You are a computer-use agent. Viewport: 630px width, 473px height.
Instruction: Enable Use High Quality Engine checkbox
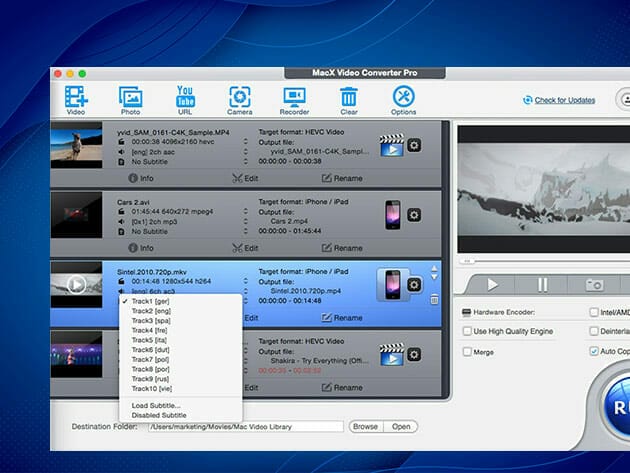click(467, 331)
